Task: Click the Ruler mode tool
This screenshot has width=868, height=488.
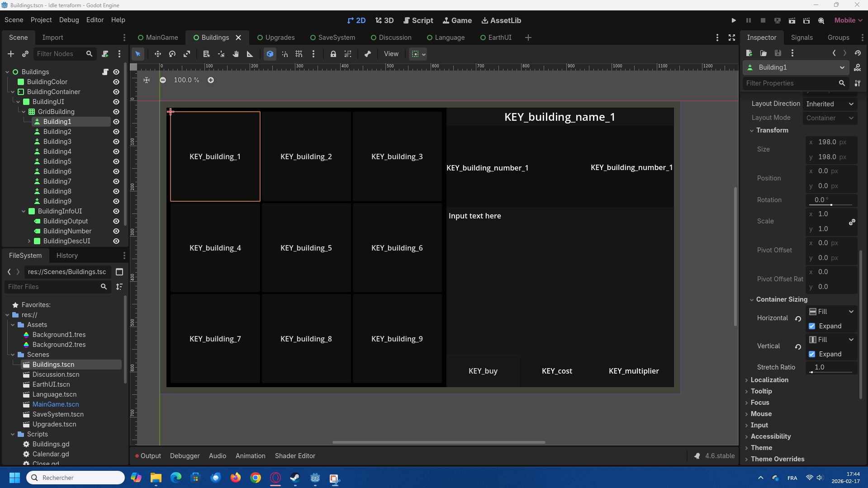Action: [250, 54]
